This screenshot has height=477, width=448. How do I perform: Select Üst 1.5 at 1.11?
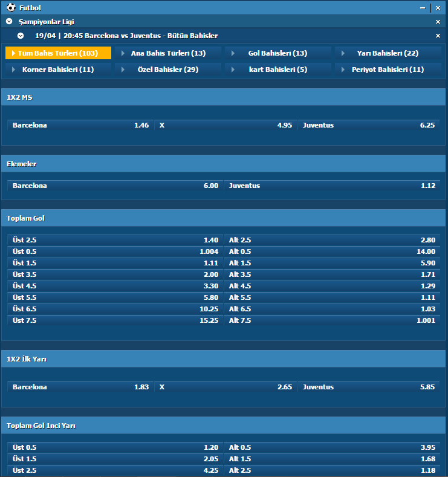tap(115, 263)
